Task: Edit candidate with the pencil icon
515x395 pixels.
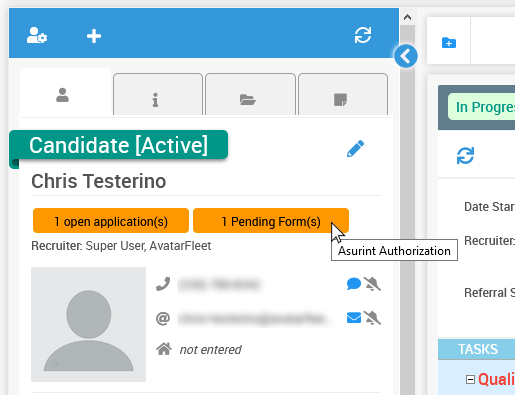Action: tap(355, 149)
